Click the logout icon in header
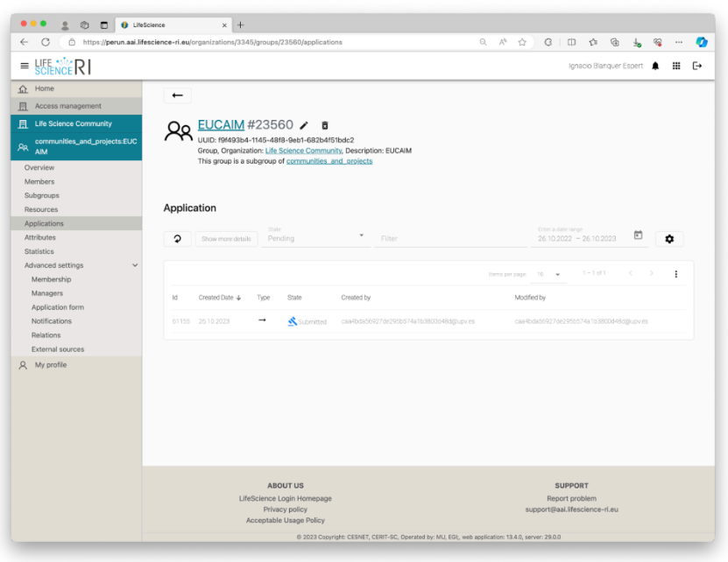This screenshot has width=728, height=562. click(x=697, y=66)
